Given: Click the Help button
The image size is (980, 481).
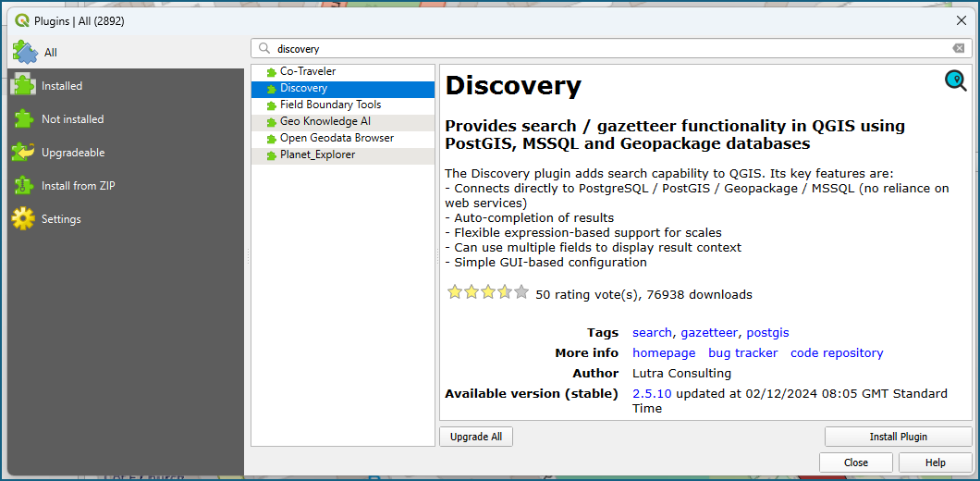Looking at the screenshot, I should point(935,462).
